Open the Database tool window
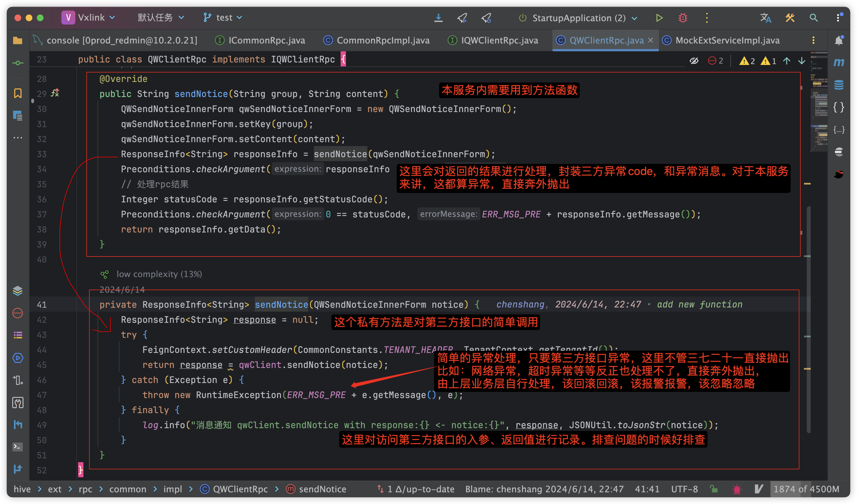Viewport: 857px width, 504px height. coord(839,85)
